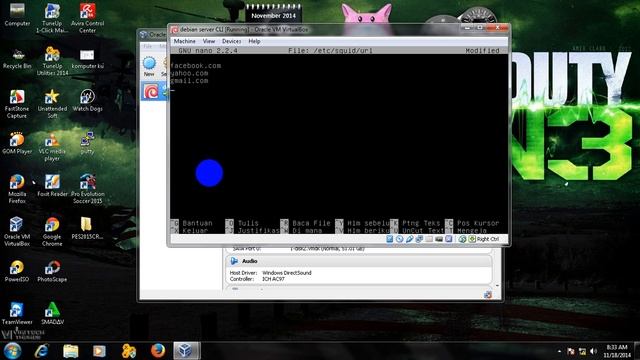The height and width of the screenshot is (360, 640).
Task: Open the Devices menu in VM window
Action: pos(231,41)
